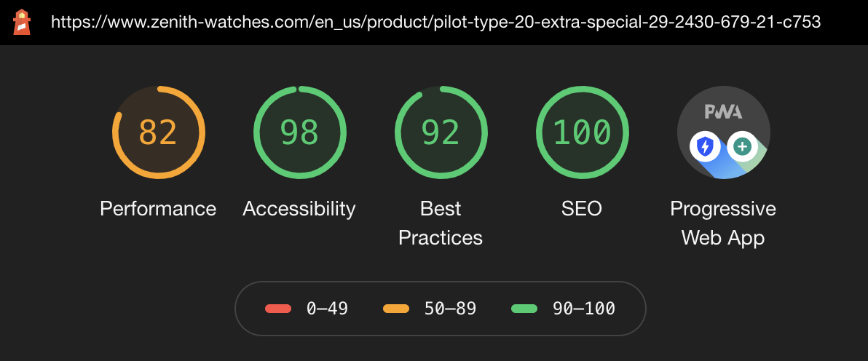The image size is (868, 361).
Task: Jump to the Performance label
Action: point(158,209)
